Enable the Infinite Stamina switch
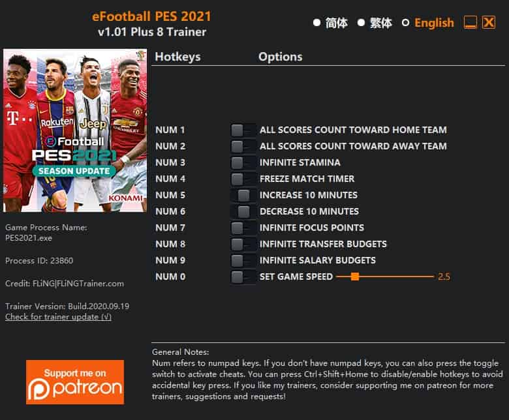The image size is (509, 420). pos(243,163)
